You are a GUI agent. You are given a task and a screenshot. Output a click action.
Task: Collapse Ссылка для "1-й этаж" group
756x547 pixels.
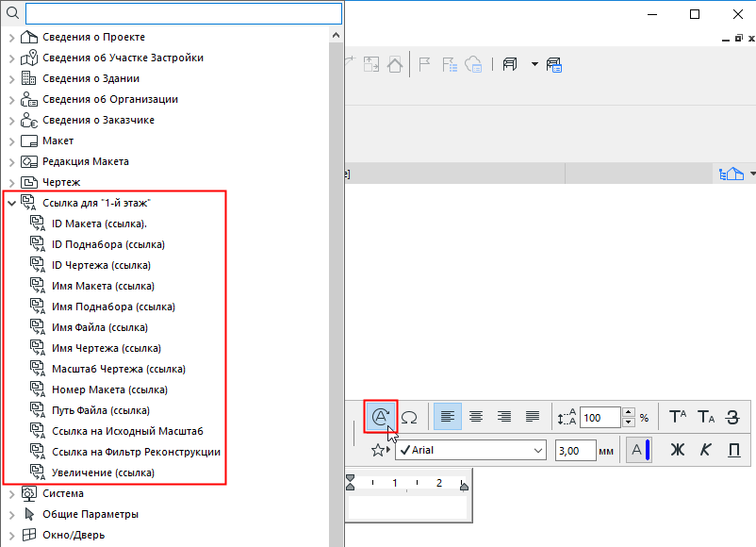coord(12,203)
